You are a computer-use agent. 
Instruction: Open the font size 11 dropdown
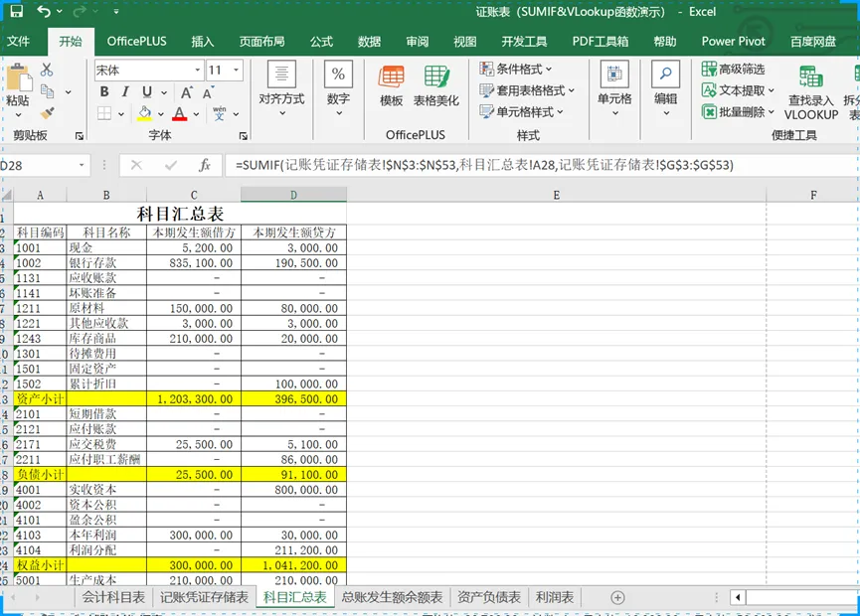[x=236, y=70]
